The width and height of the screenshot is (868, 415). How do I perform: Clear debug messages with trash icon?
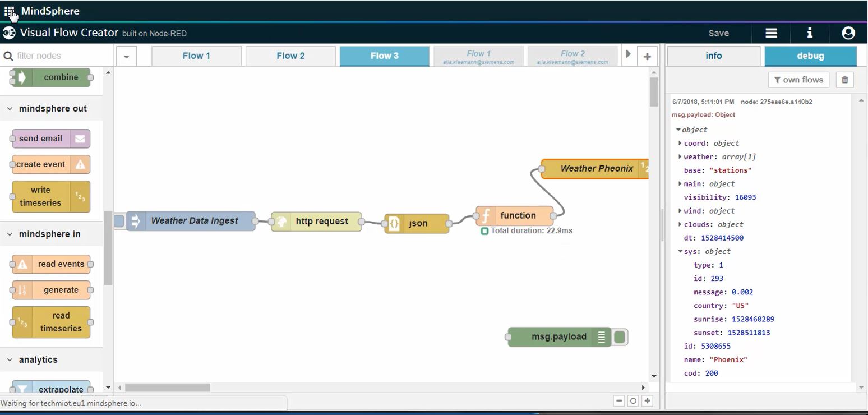pos(844,80)
